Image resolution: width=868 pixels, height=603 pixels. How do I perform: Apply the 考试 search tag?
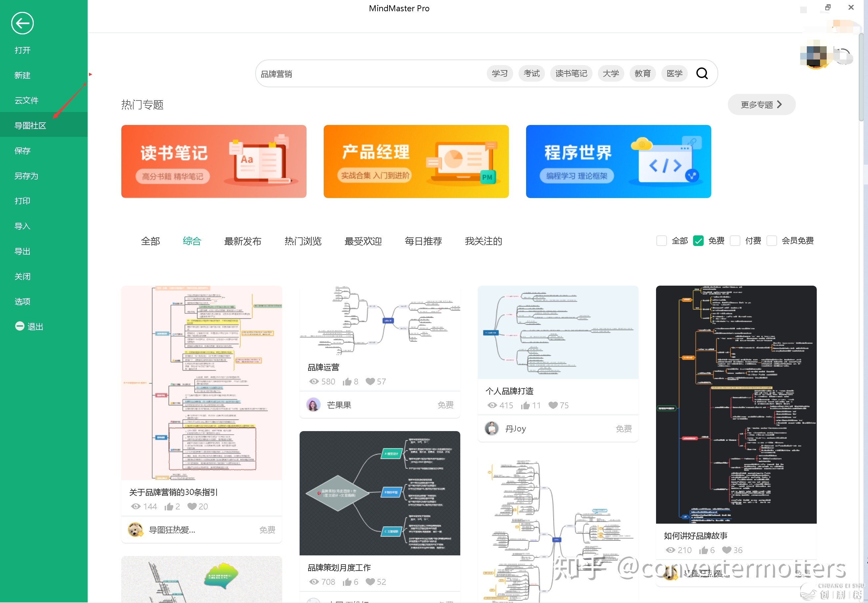click(x=531, y=73)
